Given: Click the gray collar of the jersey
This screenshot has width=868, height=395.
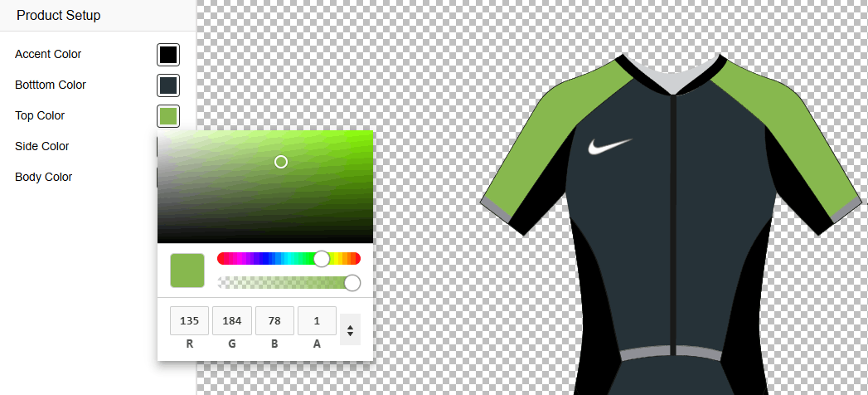Looking at the screenshot, I should 673,80.
